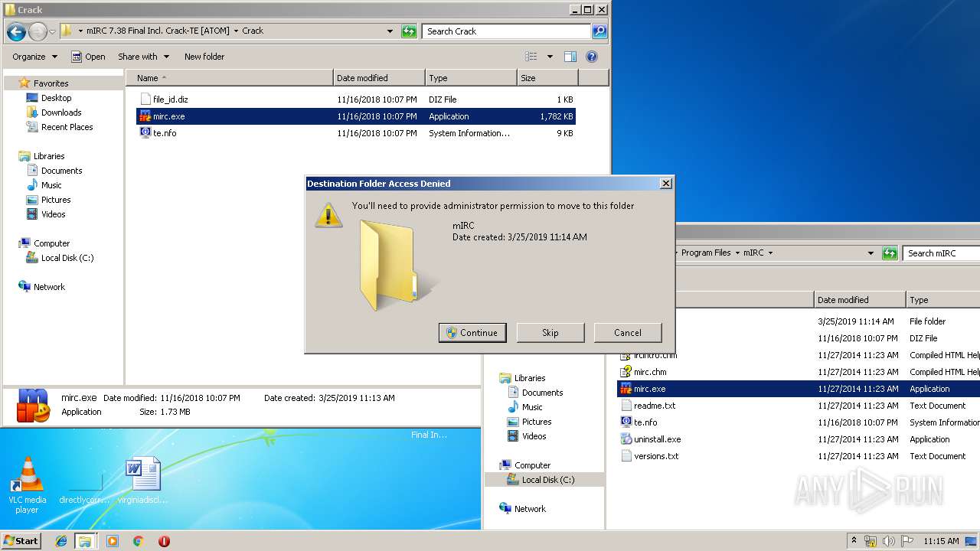Refresh the mIRC folder view
Screen dimensions: 980x551
pos(890,253)
